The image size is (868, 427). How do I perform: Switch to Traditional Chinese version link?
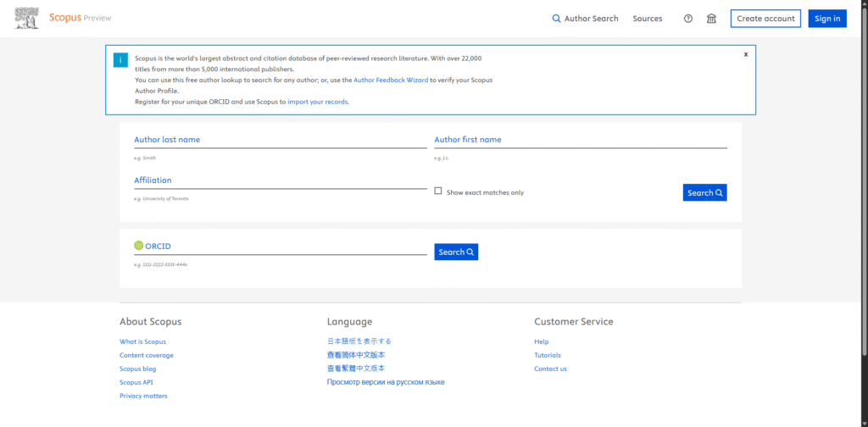(x=356, y=369)
